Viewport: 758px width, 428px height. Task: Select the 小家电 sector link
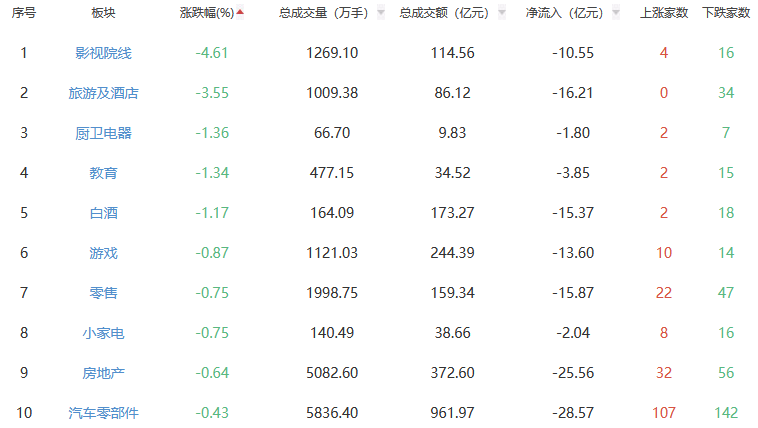(x=103, y=333)
